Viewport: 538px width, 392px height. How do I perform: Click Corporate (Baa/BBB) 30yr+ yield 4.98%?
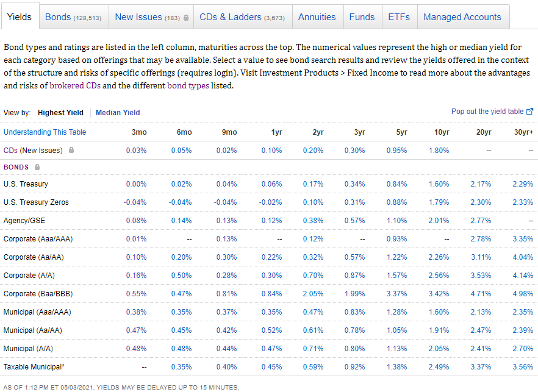[x=523, y=294]
